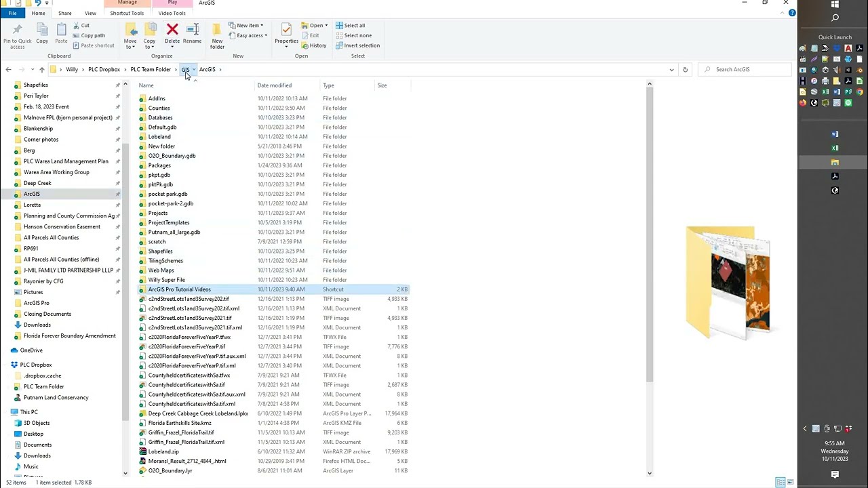This screenshot has width=868, height=488.
Task: Choose Copy path in the ribbon
Action: (x=89, y=35)
